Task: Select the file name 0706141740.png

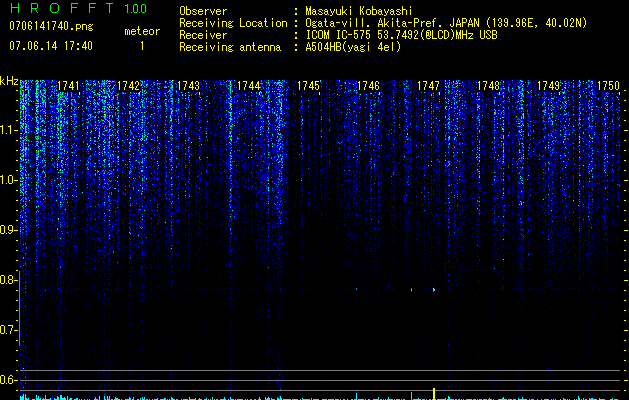Action: (51, 26)
